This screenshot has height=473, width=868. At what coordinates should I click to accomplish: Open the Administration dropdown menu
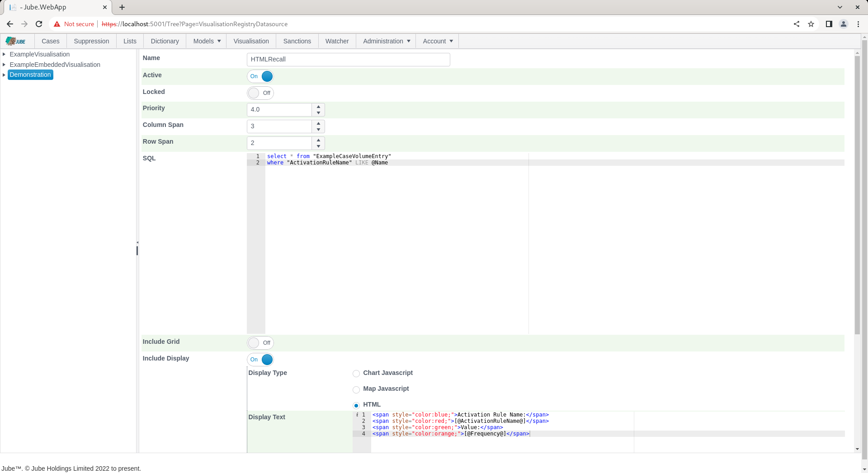[x=387, y=41]
